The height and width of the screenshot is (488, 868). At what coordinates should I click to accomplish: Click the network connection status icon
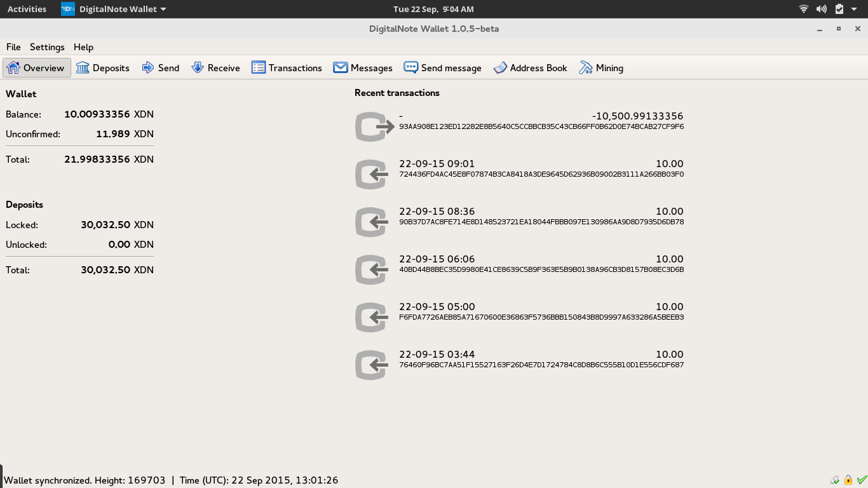[834, 480]
